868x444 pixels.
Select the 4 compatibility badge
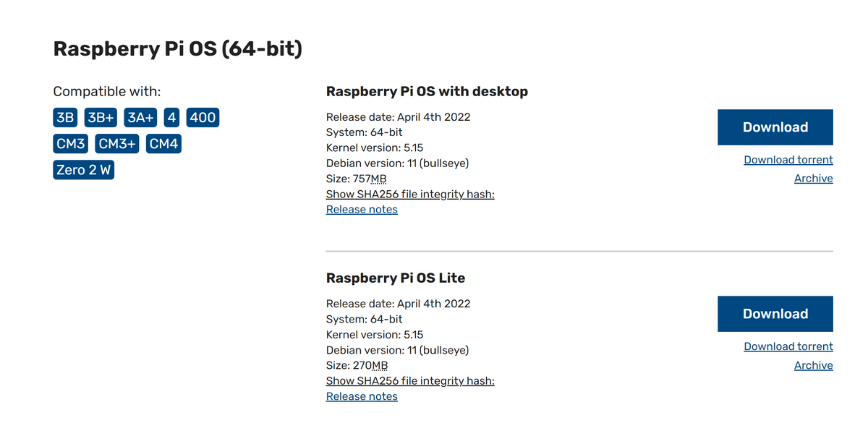[x=172, y=118]
